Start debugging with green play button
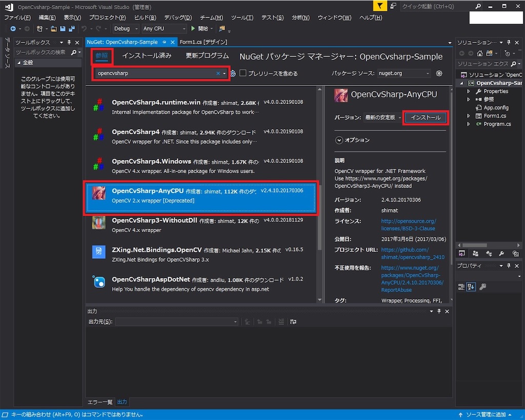This screenshot has height=420, width=525. coord(193,28)
